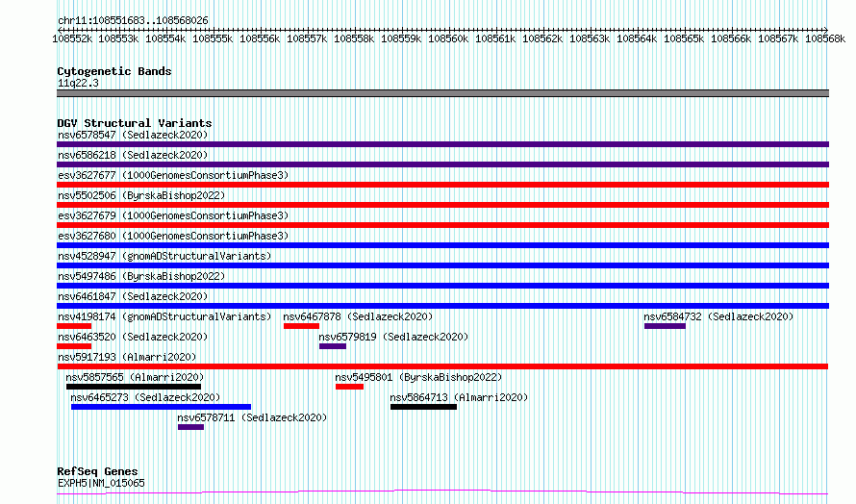Click the red bar under nsv6467878

301,326
